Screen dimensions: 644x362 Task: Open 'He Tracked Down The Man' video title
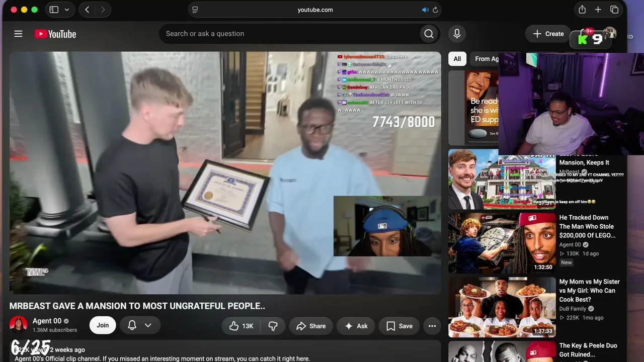[x=587, y=226]
